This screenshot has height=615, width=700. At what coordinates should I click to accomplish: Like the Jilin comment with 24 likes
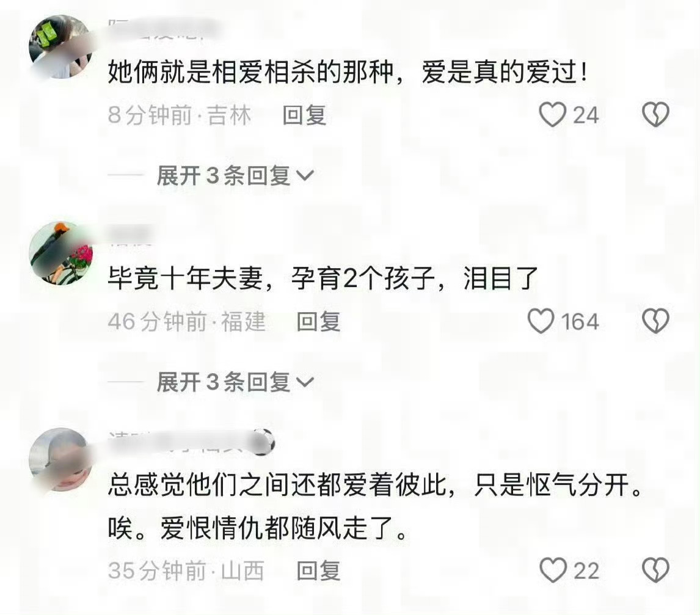click(552, 115)
